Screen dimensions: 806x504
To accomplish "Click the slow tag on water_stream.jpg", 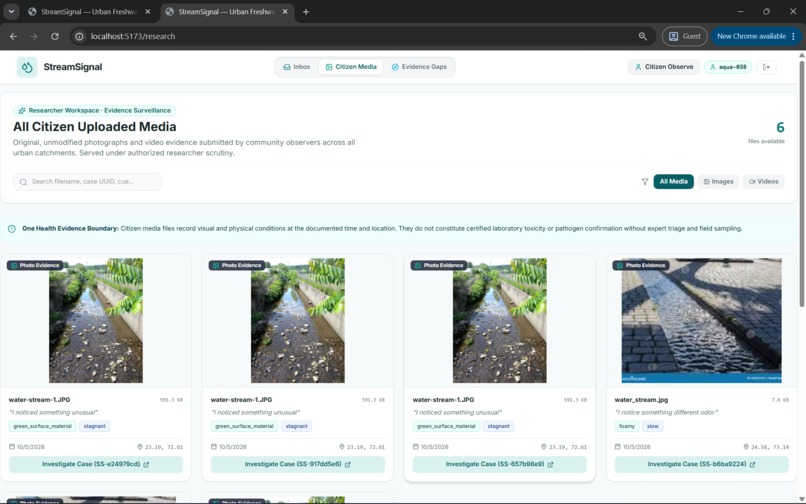I will pos(652,426).
